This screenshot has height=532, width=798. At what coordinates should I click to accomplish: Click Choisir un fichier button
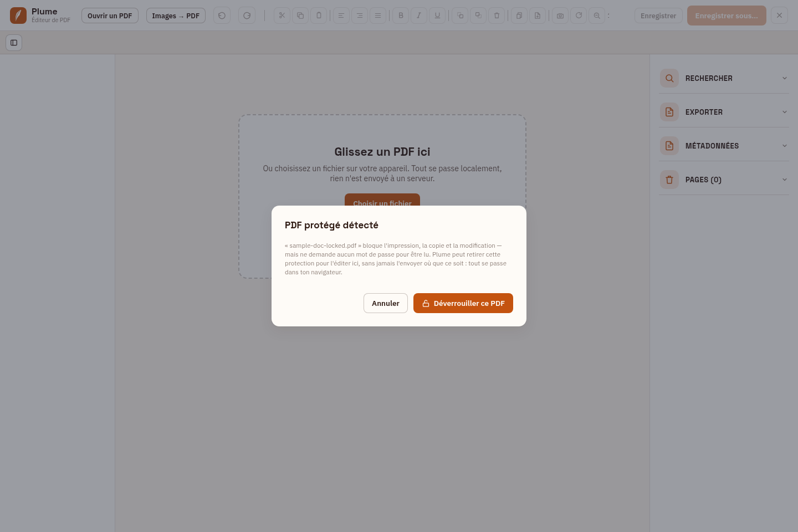[382, 200]
